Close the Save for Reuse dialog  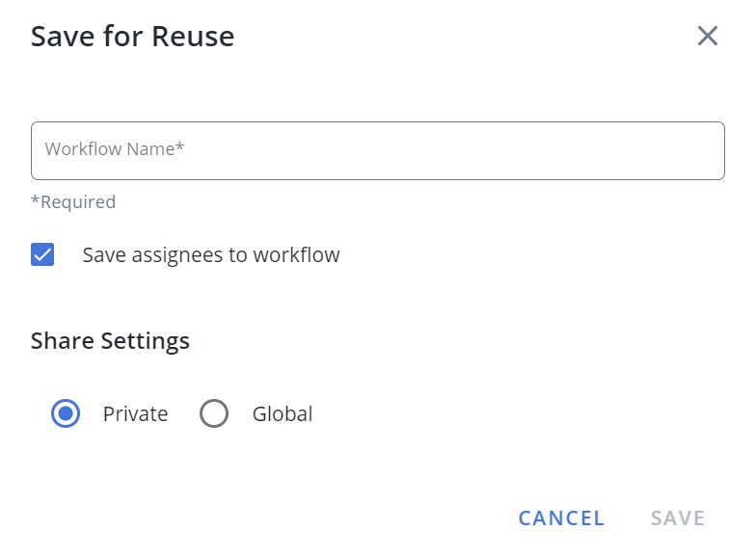point(708,37)
